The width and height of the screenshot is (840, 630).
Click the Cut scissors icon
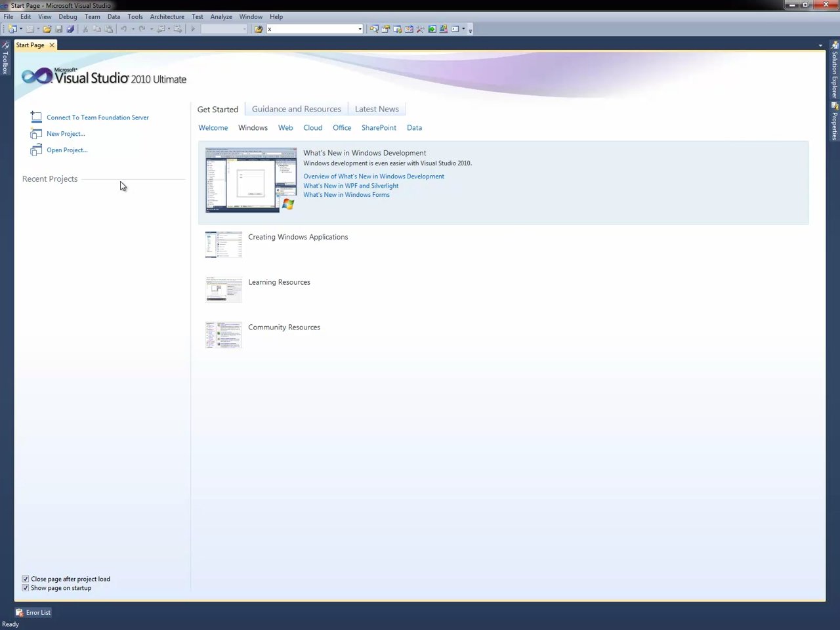[85, 29]
